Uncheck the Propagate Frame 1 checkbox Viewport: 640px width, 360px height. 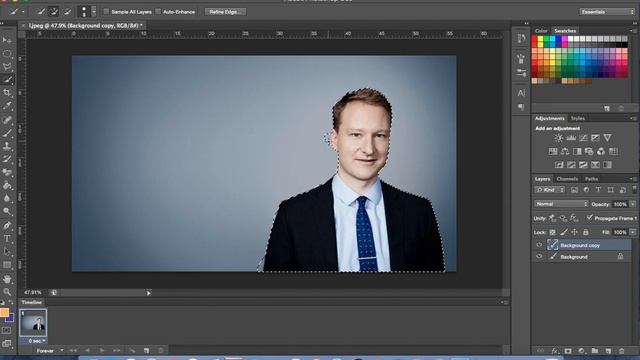589,218
